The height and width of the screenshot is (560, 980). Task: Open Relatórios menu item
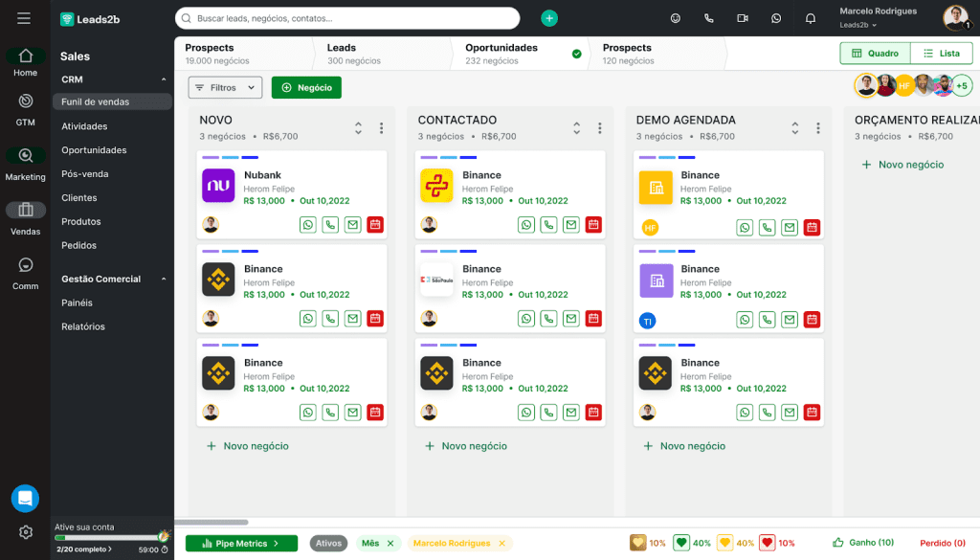click(83, 326)
